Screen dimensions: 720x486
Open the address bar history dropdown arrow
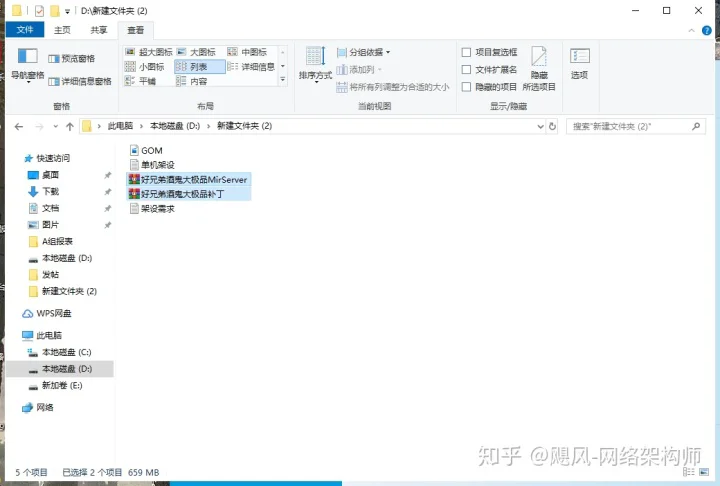(541, 127)
